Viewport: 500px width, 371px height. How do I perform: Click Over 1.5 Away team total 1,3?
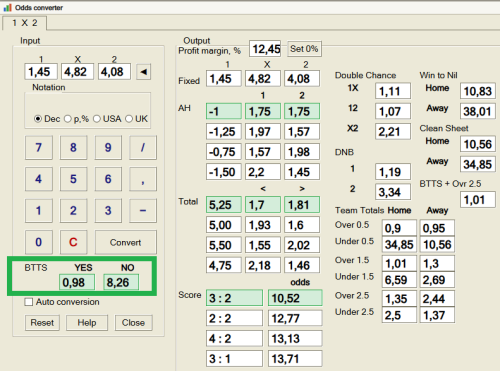tap(437, 263)
